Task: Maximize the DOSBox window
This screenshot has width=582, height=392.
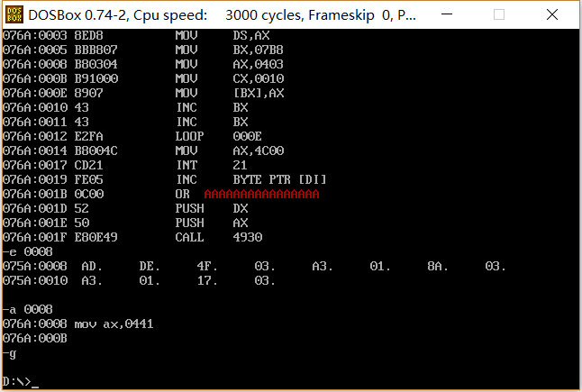Action: (x=499, y=14)
